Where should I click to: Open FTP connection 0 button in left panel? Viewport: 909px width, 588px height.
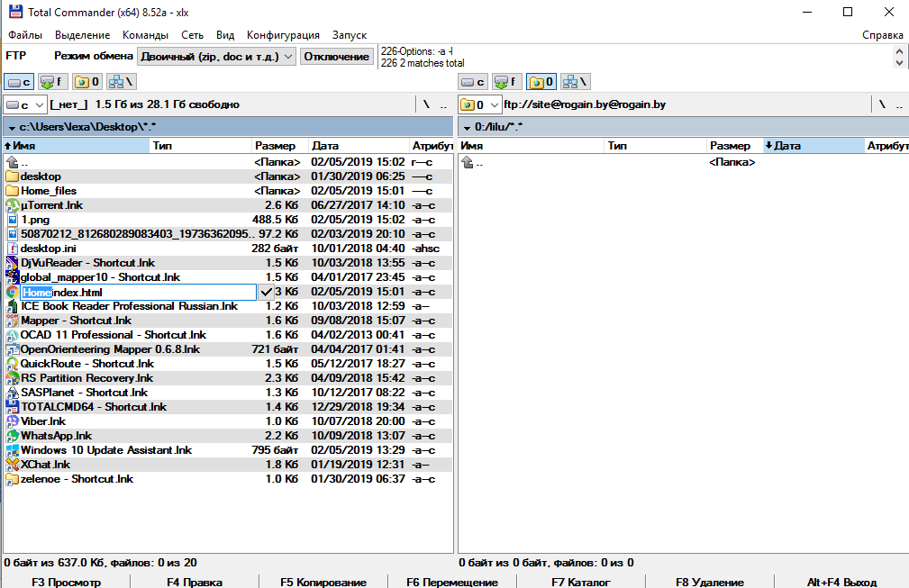tap(87, 82)
